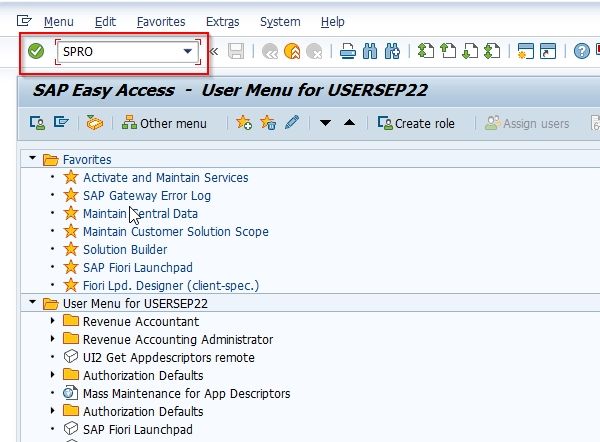Click the Previous Page icon
The height and width of the screenshot is (442, 600).
[448, 51]
